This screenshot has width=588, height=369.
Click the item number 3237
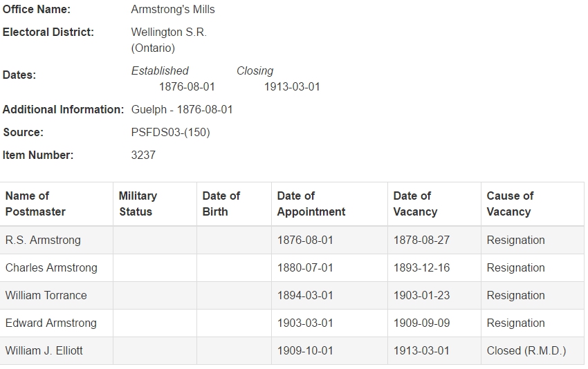coord(143,155)
